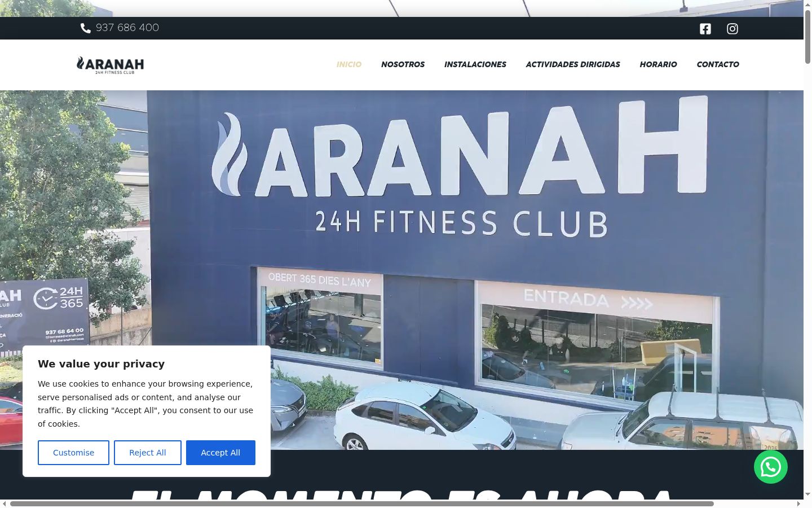Accept all cookies
812x508 pixels.
220,453
